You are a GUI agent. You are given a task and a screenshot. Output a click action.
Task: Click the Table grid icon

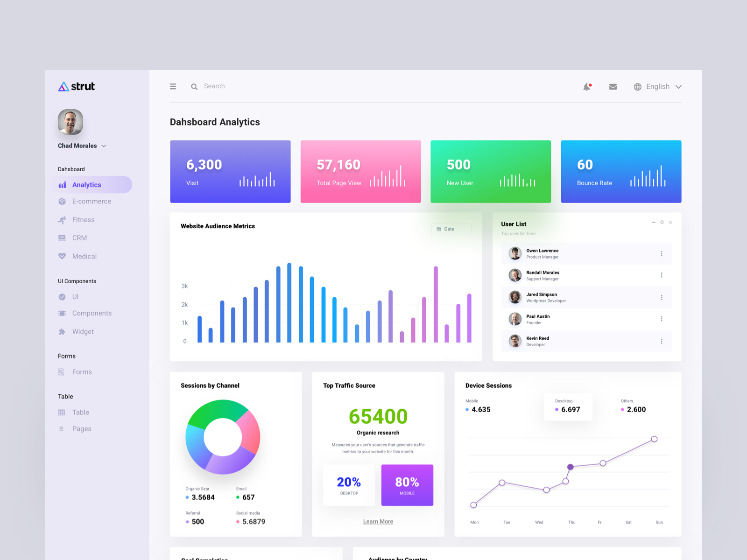62,413
